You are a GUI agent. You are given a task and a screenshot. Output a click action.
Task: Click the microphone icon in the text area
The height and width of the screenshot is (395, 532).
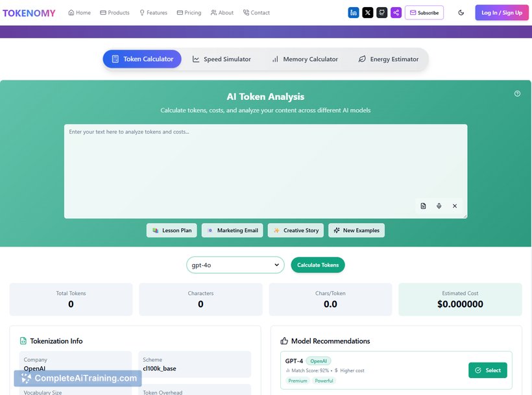click(x=439, y=205)
